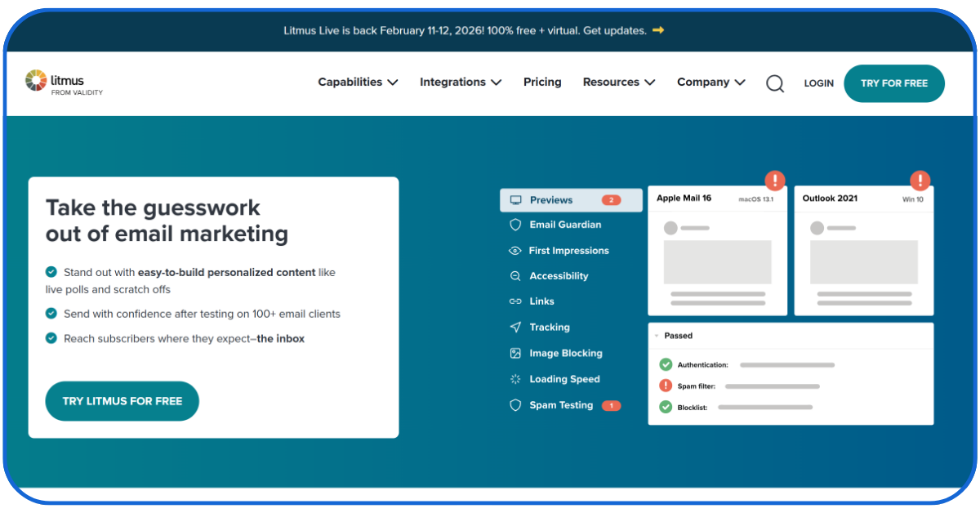
Task: Click the TRY FOR FREE header button
Action: pos(894,83)
